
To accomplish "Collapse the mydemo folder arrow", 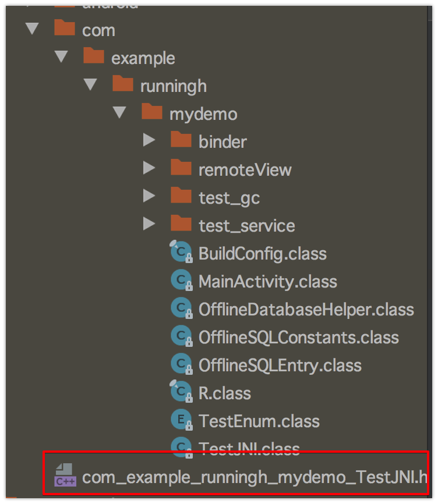I will [120, 112].
